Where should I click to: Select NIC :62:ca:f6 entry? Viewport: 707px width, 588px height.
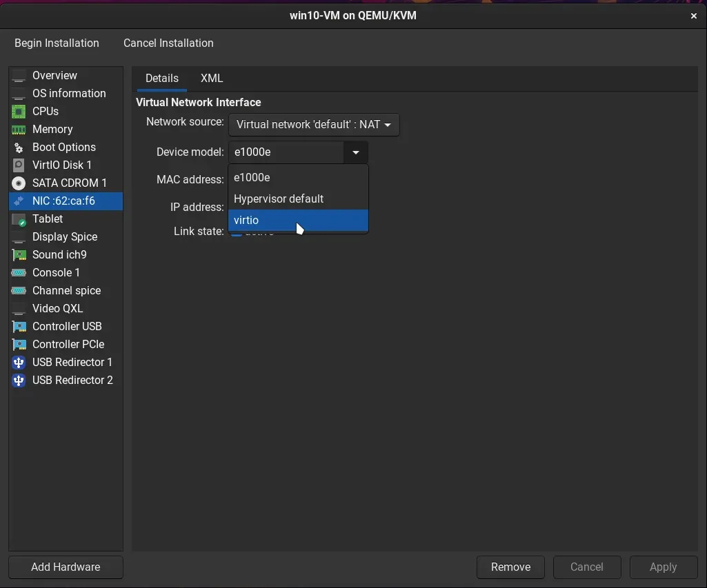coord(66,201)
